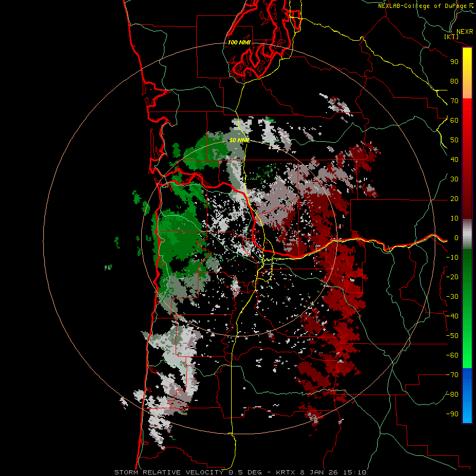Image resolution: width=476 pixels, height=476 pixels.
Task: Click the NEXLAB-College of DuPage label
Action: [425, 6]
